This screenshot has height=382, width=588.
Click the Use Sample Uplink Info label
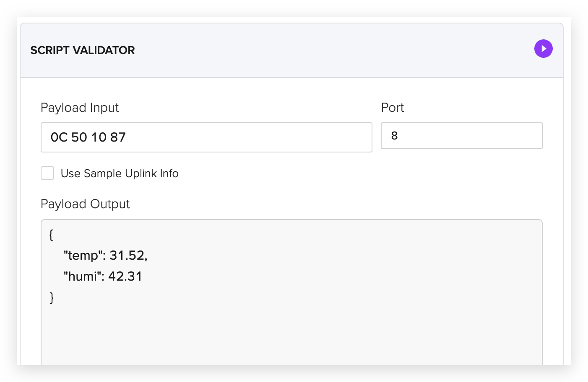click(x=120, y=173)
